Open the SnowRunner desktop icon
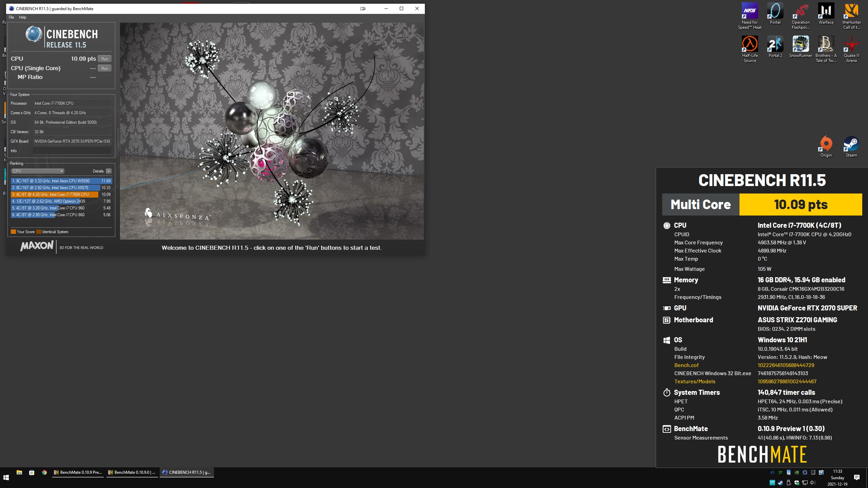Image resolution: width=868 pixels, height=488 pixels. 801,47
